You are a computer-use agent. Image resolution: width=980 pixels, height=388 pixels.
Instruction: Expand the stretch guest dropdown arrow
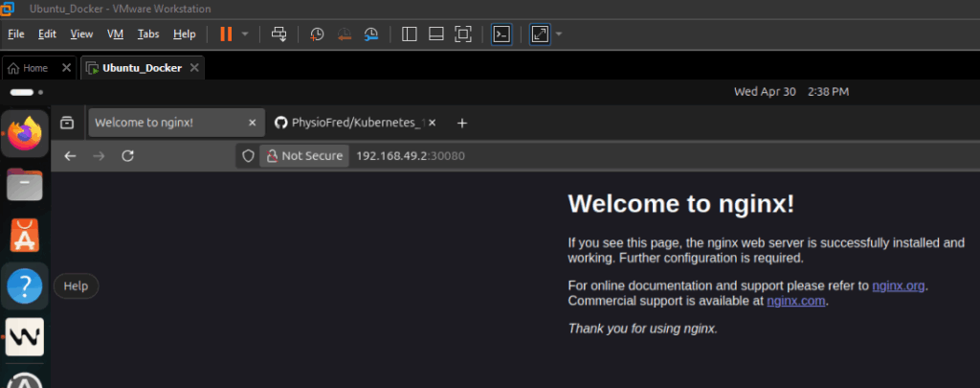(x=559, y=34)
